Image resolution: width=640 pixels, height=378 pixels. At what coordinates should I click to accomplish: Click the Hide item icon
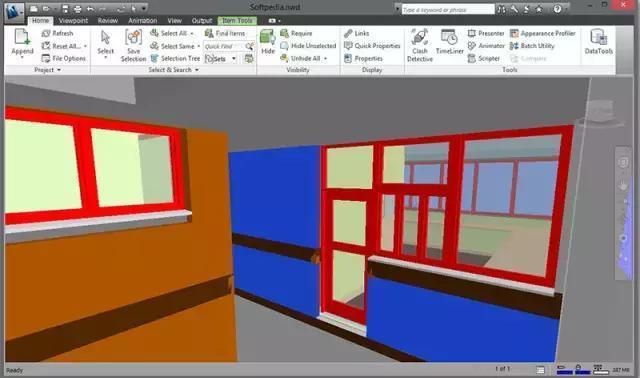(268, 37)
